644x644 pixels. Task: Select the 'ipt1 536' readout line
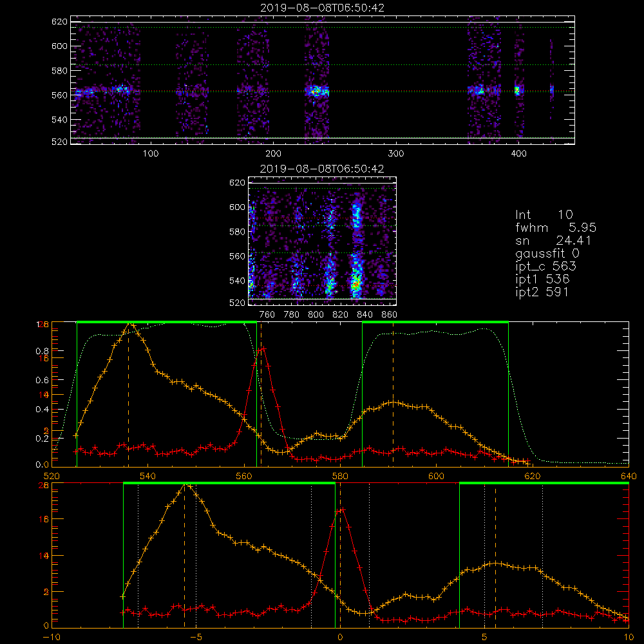pyautogui.click(x=542, y=279)
